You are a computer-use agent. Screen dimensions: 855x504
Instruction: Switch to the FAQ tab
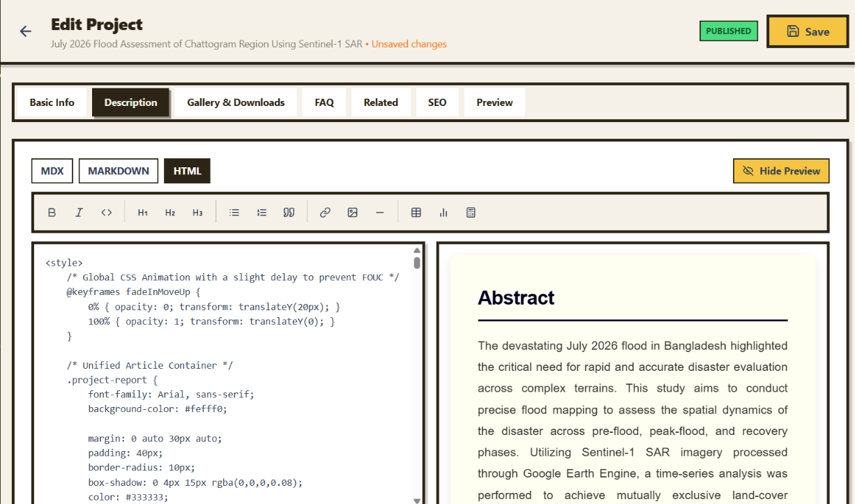click(324, 102)
